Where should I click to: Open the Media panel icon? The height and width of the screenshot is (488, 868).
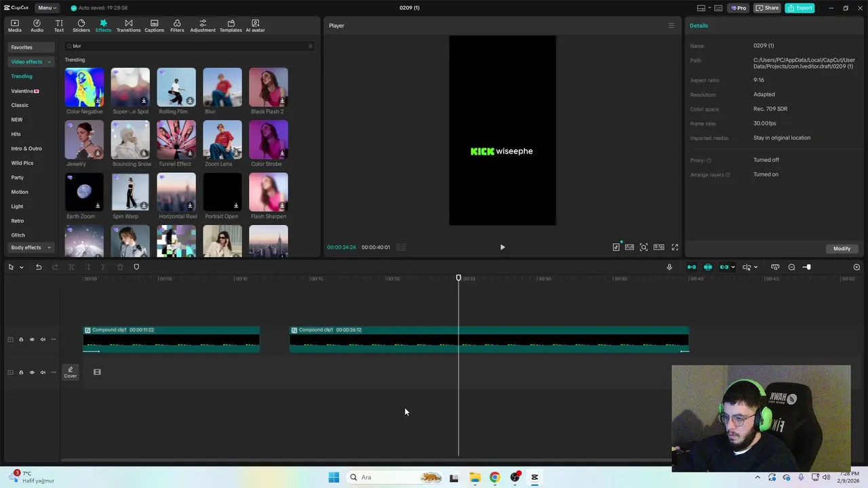pyautogui.click(x=14, y=26)
